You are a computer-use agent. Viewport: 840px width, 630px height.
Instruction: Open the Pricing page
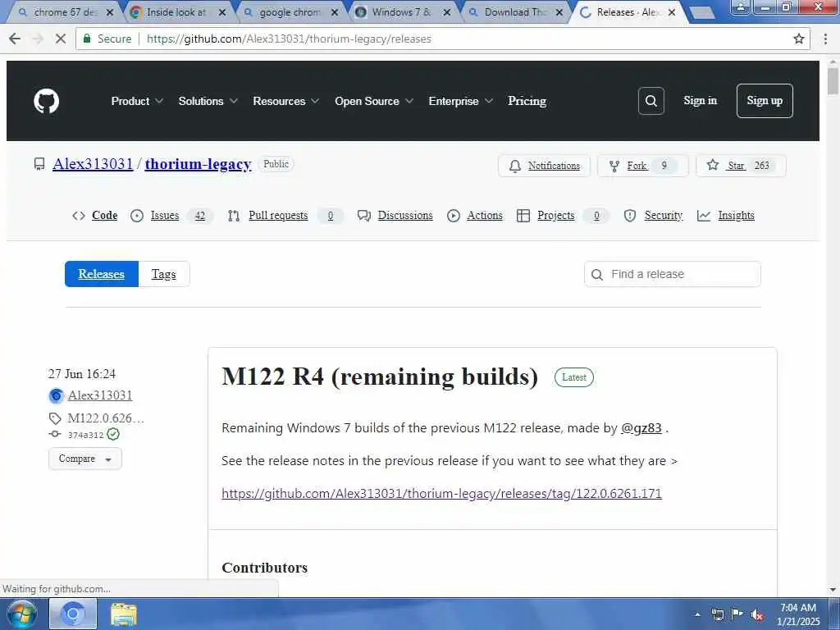tap(527, 101)
